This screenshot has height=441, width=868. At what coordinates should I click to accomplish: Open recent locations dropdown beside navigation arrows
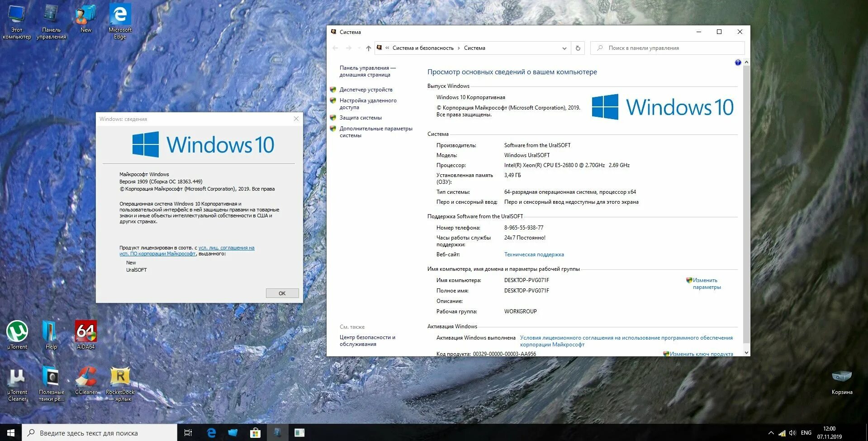359,48
